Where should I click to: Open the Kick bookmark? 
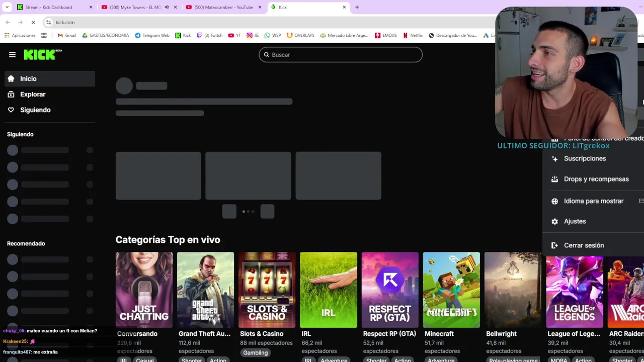pos(183,35)
